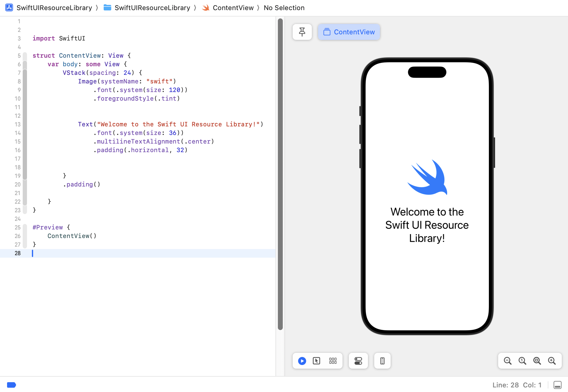Toggle the debug area button
The height and width of the screenshot is (392, 568).
coord(558,385)
